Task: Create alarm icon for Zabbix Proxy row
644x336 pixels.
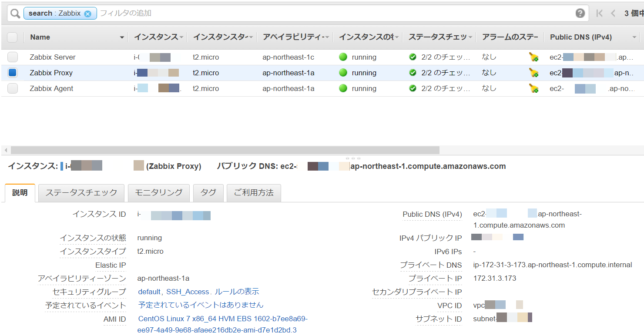Action: (533, 73)
